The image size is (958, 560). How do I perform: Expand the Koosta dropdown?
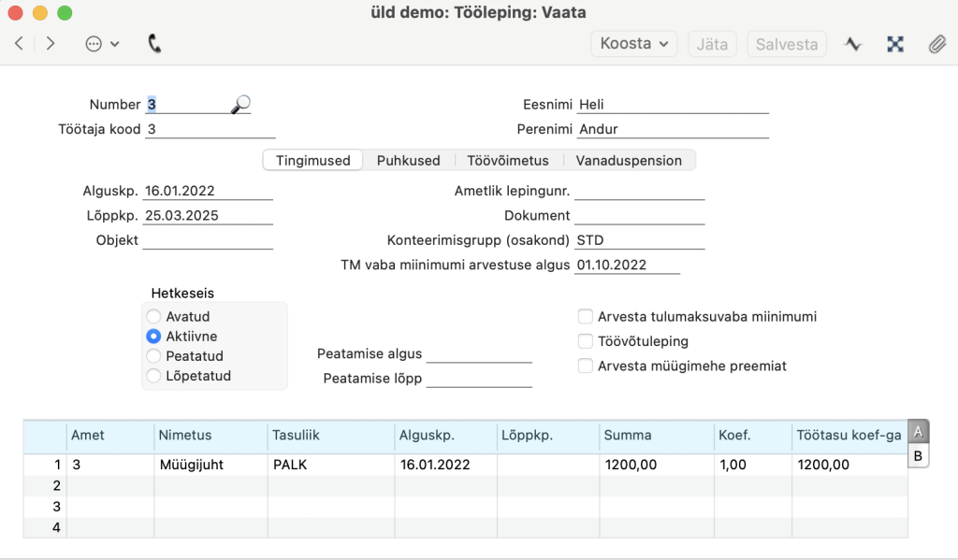click(x=633, y=44)
